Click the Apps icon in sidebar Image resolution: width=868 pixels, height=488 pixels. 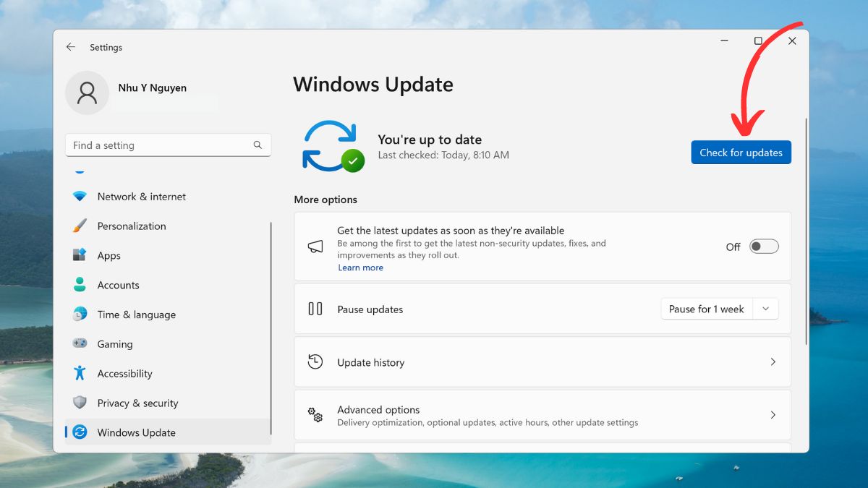click(x=80, y=255)
